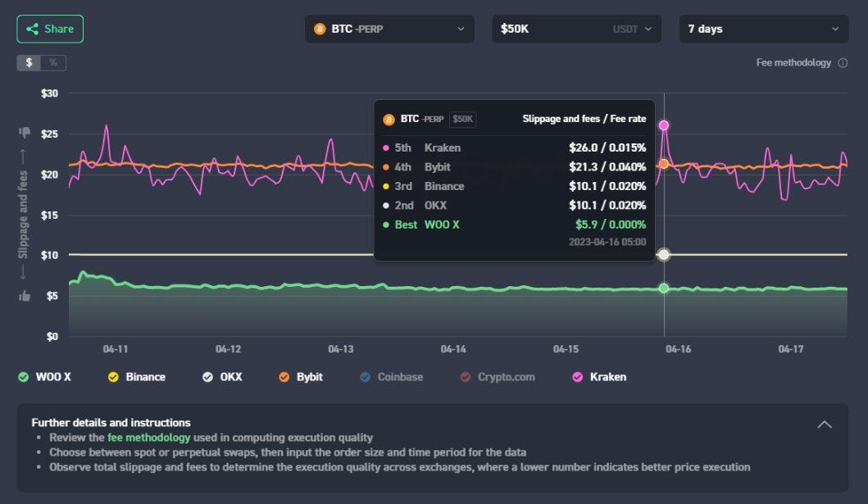868x504 pixels.
Task: Click the thumbs down icon on axis
Action: click(x=25, y=132)
